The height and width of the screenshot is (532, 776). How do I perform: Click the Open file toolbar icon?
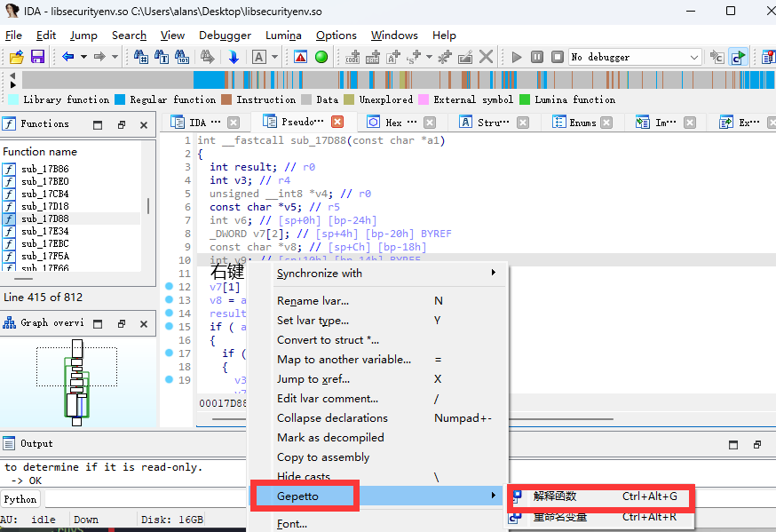(x=16, y=57)
